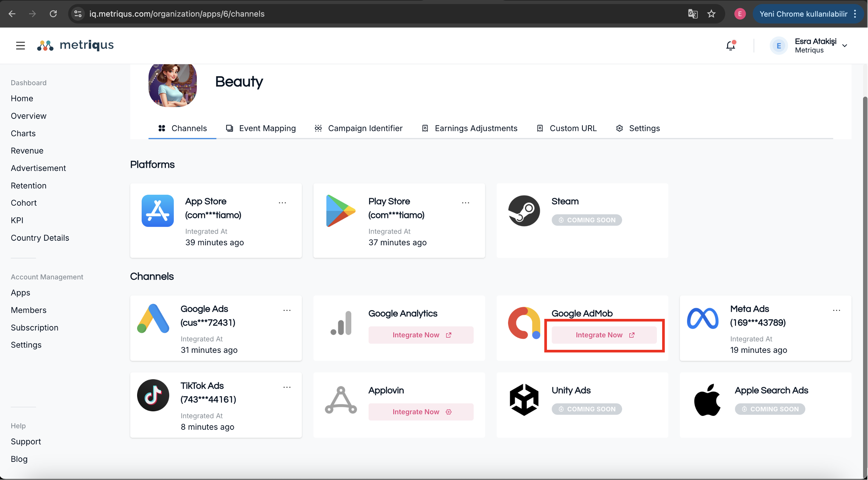The height and width of the screenshot is (480, 868).
Task: Integrate Applovin now
Action: tap(421, 412)
